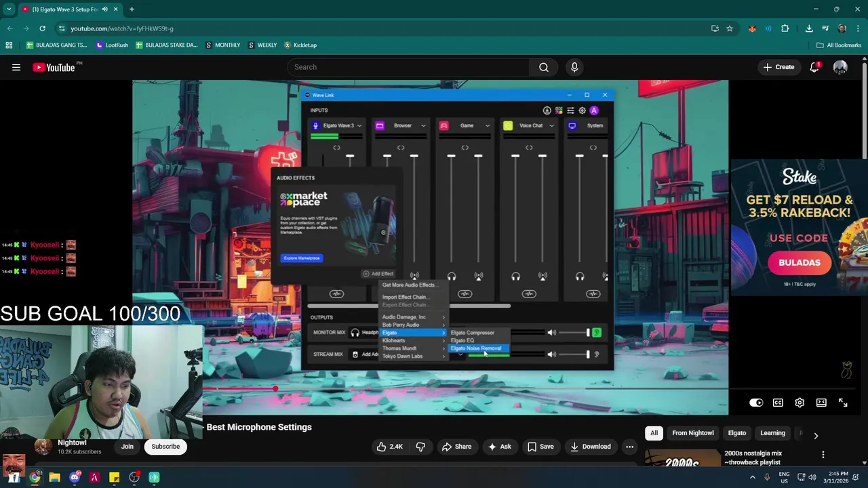Select the Elgato chip
This screenshot has width=868, height=488.
(737, 433)
